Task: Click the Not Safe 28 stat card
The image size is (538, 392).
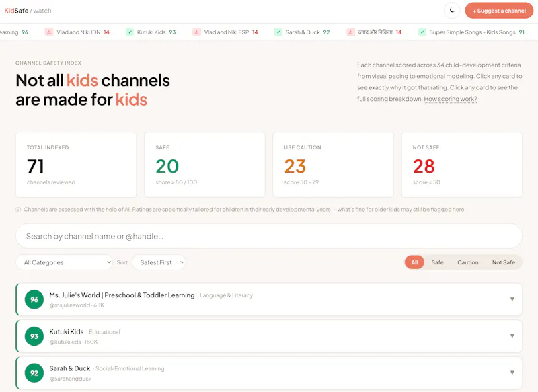Action: pyautogui.click(x=462, y=165)
